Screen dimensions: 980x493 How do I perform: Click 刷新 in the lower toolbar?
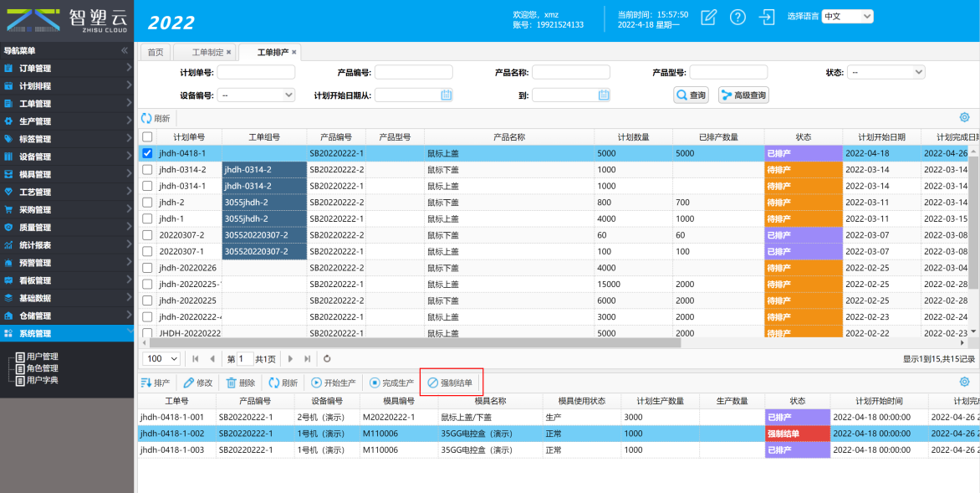click(283, 383)
